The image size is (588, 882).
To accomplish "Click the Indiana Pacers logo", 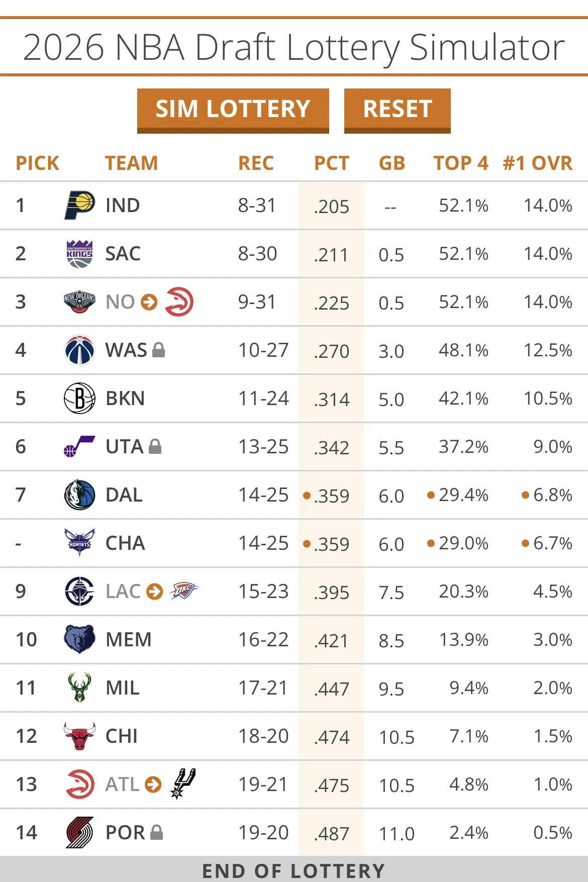I will [x=79, y=206].
